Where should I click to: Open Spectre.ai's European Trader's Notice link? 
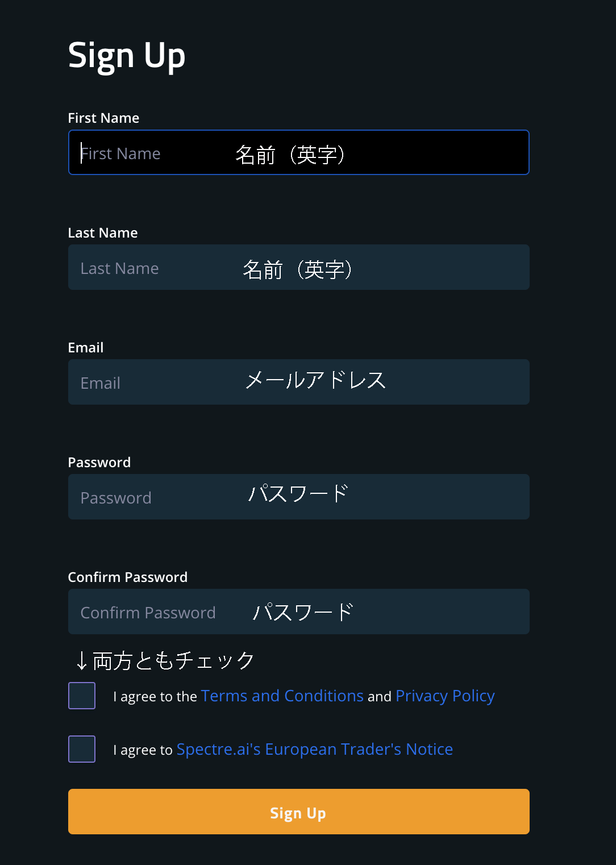[x=315, y=749]
